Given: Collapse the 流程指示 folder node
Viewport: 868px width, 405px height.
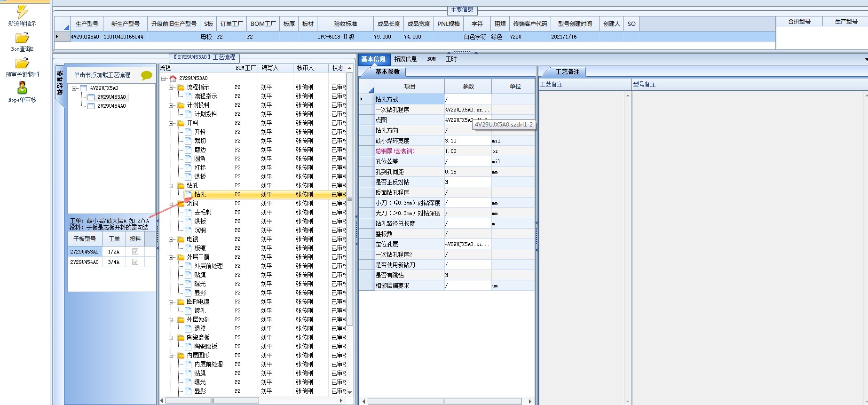Looking at the screenshot, I should (x=171, y=87).
